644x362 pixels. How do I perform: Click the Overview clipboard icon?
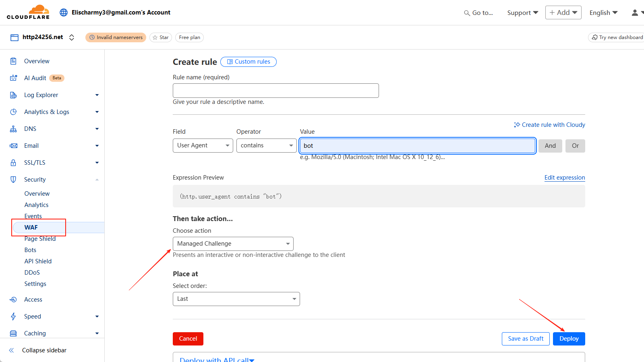[x=13, y=61]
